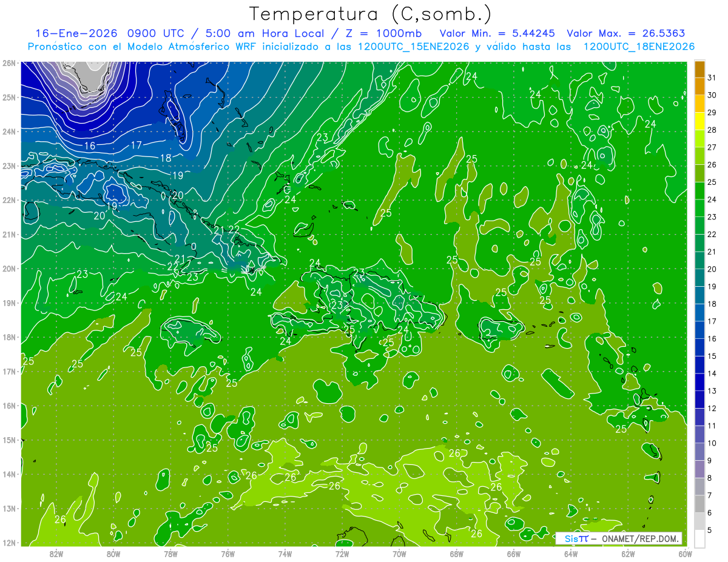The width and height of the screenshot is (728, 562).
Task: Click the '22N' latitude axis label
Action: coord(8,200)
